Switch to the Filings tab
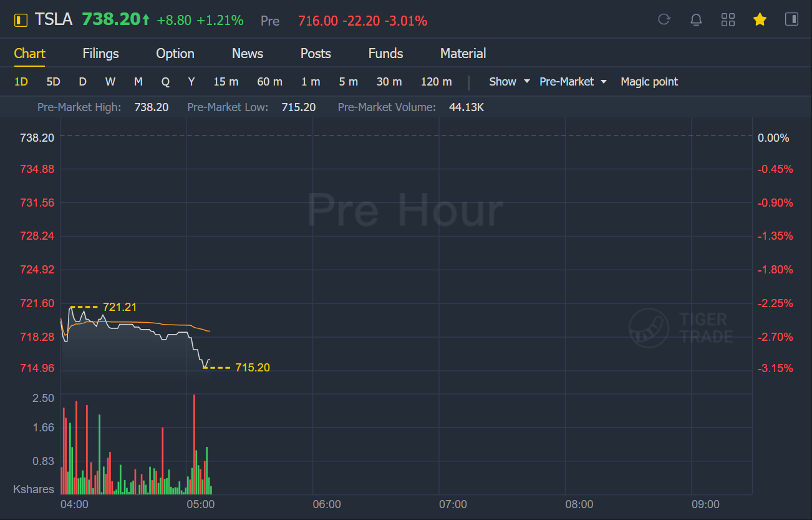 pos(100,54)
